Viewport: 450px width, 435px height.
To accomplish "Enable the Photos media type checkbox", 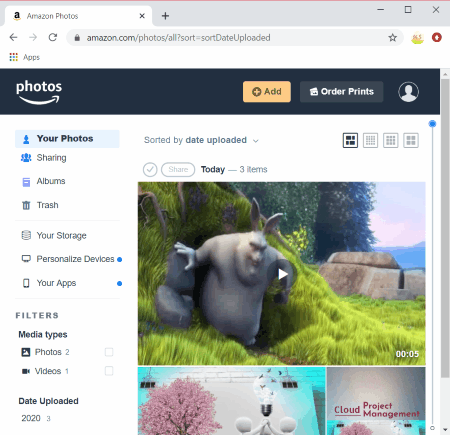I will (x=109, y=352).
